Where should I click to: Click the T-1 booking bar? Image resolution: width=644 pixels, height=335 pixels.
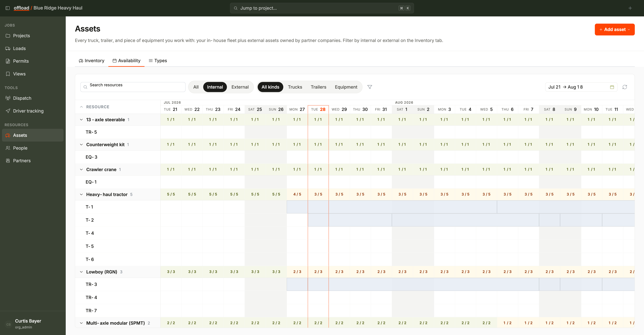(x=392, y=207)
